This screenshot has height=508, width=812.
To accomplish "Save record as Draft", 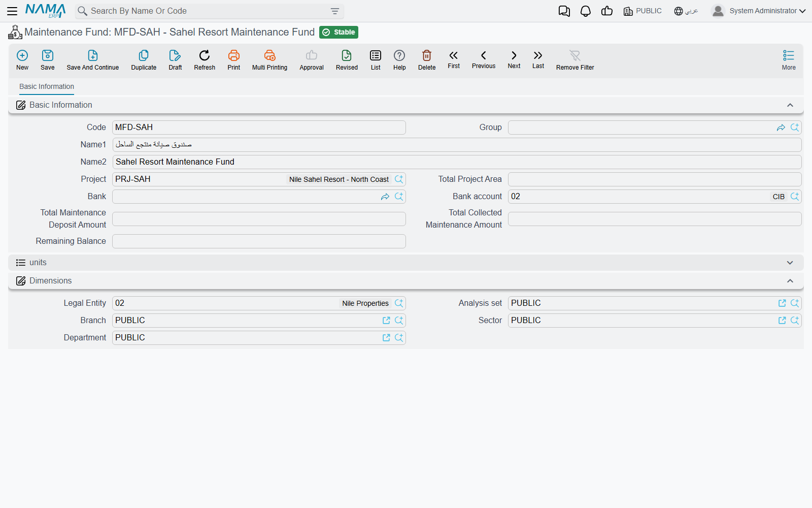I will coord(175,60).
